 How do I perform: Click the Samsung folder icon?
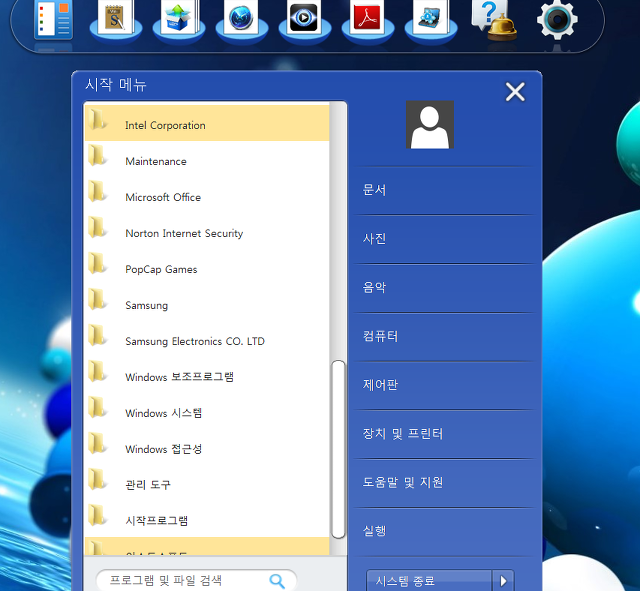(x=97, y=299)
